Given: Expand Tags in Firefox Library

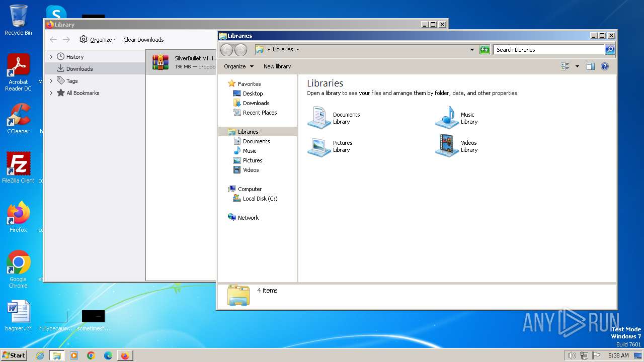Looking at the screenshot, I should pos(51,81).
